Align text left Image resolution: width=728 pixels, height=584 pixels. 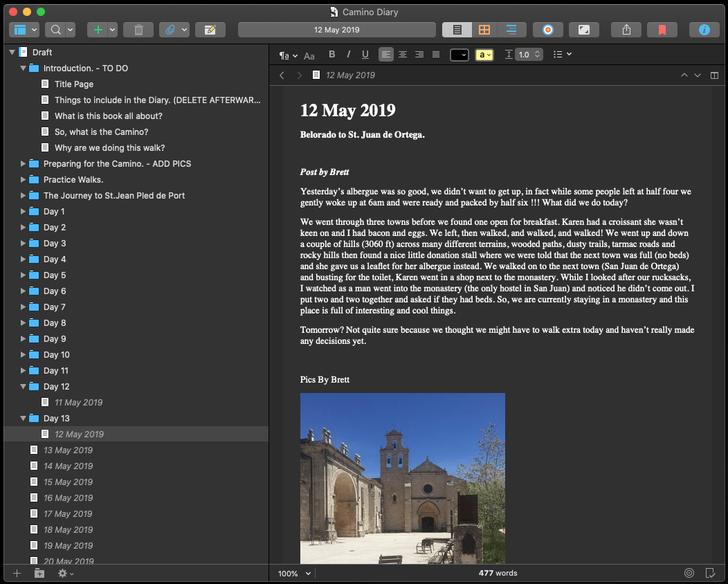[386, 54]
